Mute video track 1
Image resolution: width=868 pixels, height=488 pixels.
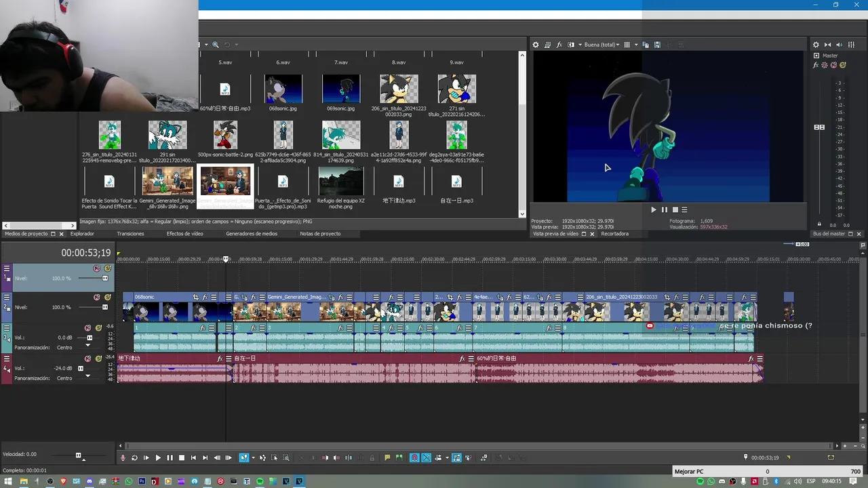(x=96, y=268)
